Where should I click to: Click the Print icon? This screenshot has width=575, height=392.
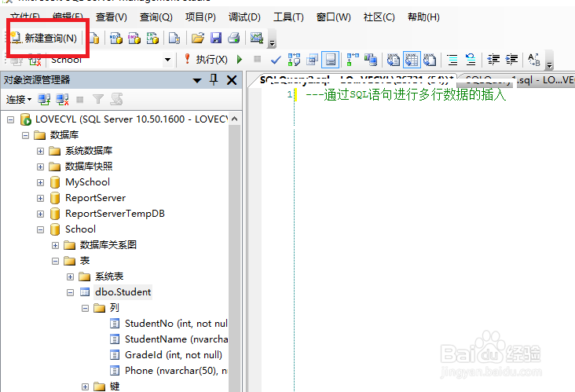(233, 38)
